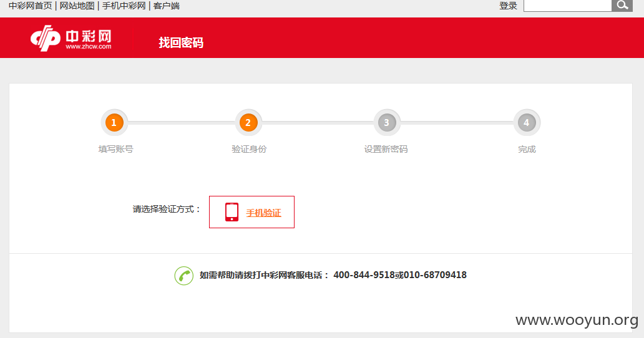This screenshot has width=644, height=338.
Task: Select the step 3 grey circle
Action: point(386,123)
